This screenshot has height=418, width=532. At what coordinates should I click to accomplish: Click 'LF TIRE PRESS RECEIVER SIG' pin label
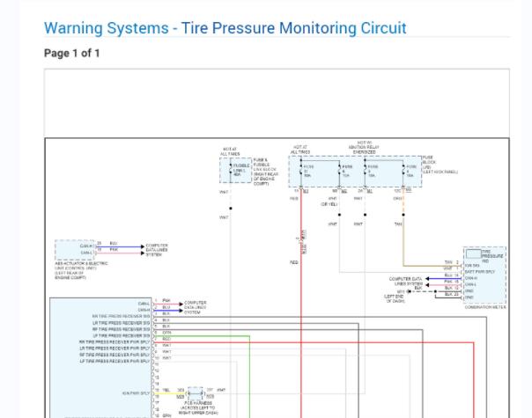tap(122, 335)
